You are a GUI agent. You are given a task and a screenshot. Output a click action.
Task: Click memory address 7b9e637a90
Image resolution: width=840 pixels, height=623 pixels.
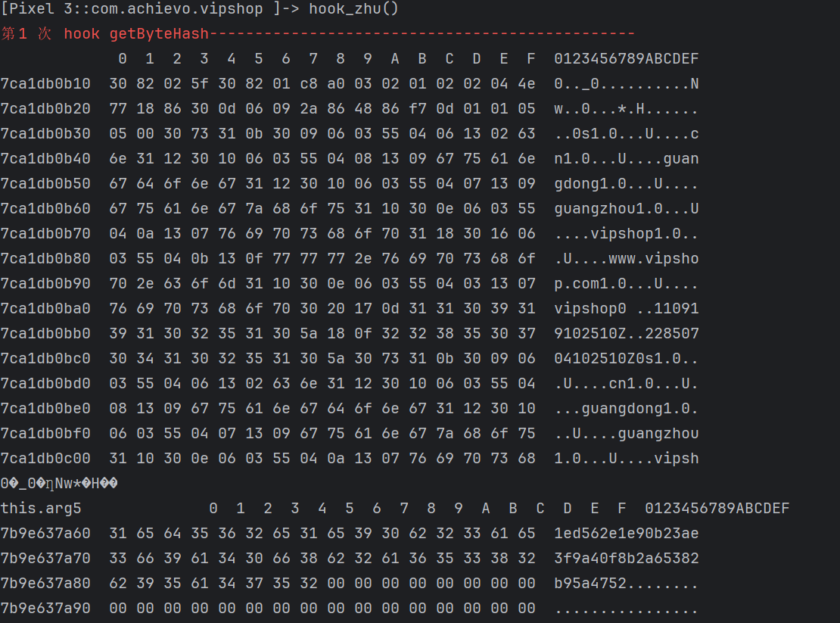click(45, 609)
